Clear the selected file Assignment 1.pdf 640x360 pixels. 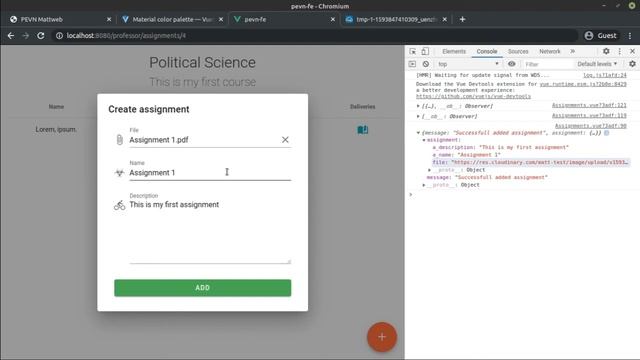click(x=285, y=140)
